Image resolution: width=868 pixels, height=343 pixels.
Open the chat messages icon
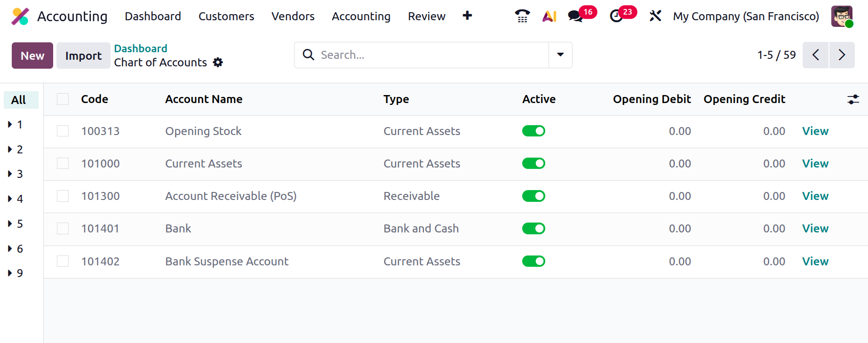pos(575,16)
